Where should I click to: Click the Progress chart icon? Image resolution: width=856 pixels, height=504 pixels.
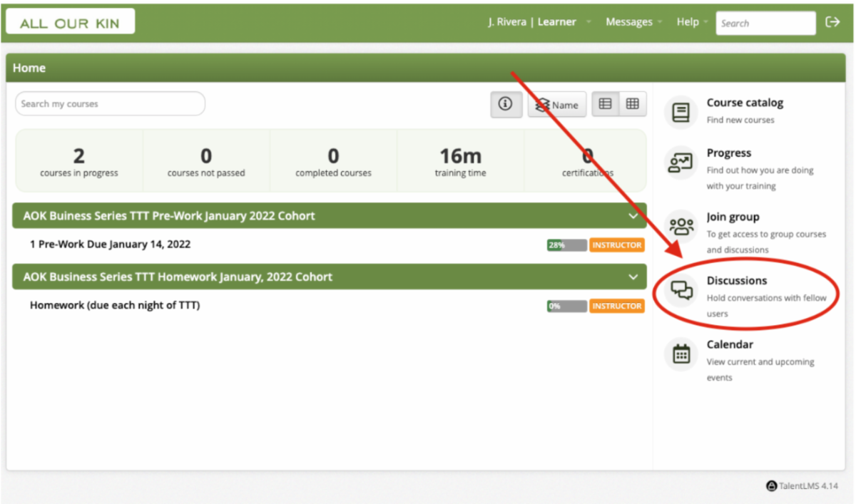(681, 163)
